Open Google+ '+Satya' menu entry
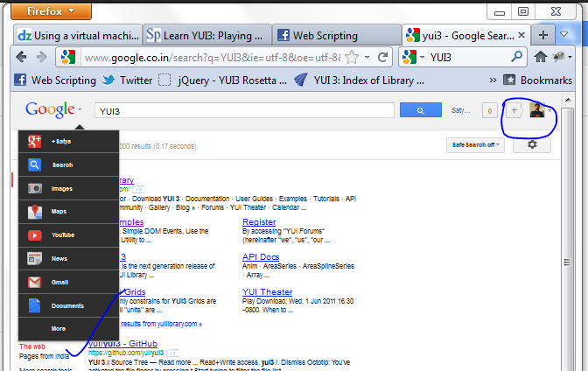 pyautogui.click(x=68, y=142)
